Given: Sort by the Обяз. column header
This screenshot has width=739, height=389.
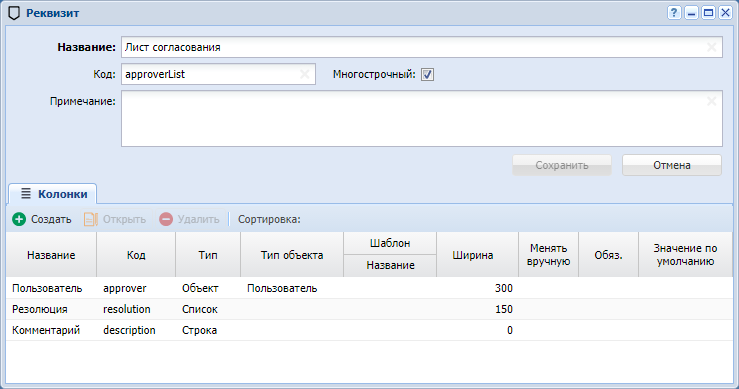Looking at the screenshot, I should pyautogui.click(x=608, y=255).
